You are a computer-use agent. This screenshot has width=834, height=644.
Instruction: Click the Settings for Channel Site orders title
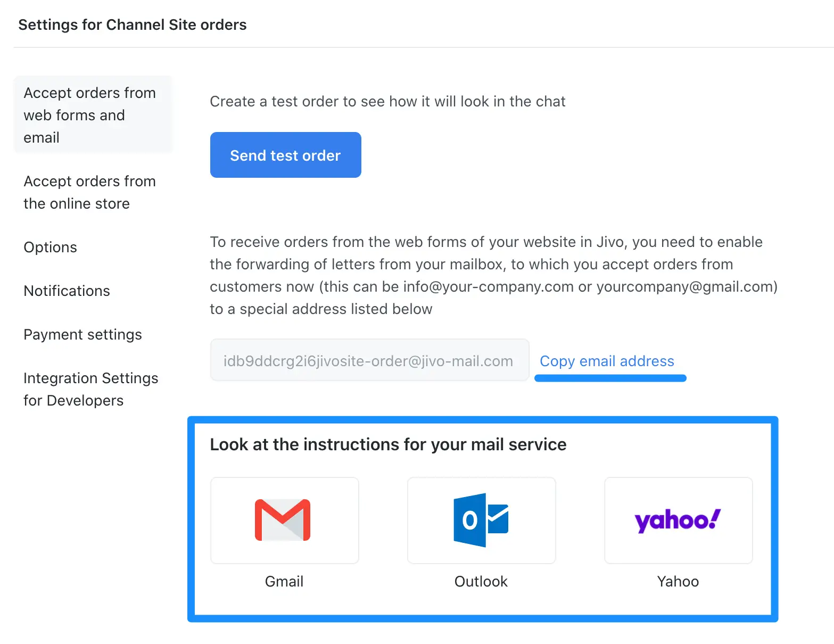pyautogui.click(x=133, y=25)
